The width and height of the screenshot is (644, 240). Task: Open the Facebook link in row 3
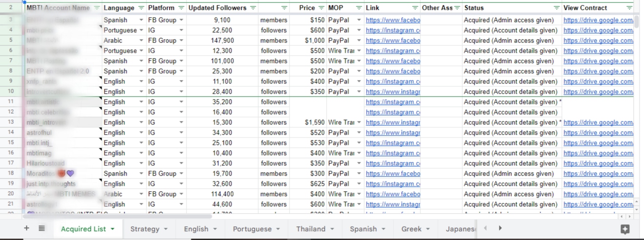coord(393,20)
